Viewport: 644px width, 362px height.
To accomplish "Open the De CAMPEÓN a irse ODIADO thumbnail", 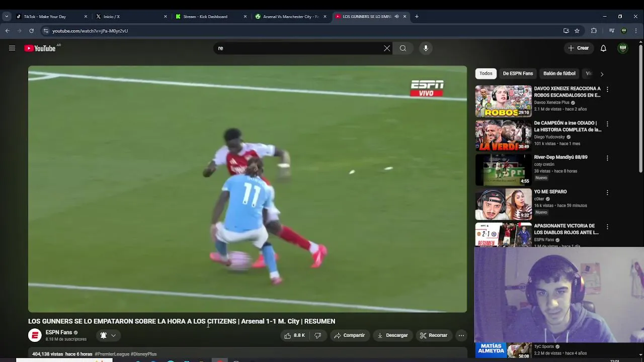I will 503,135.
